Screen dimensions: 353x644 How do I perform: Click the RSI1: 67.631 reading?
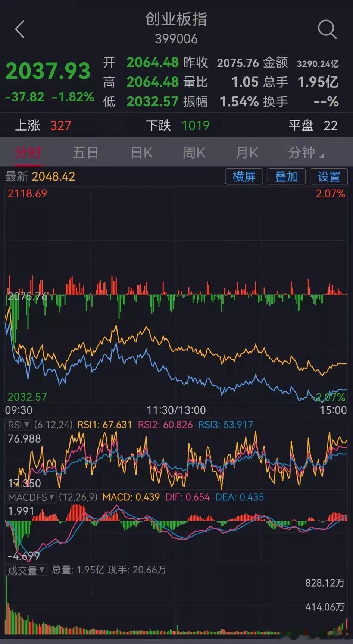(104, 425)
